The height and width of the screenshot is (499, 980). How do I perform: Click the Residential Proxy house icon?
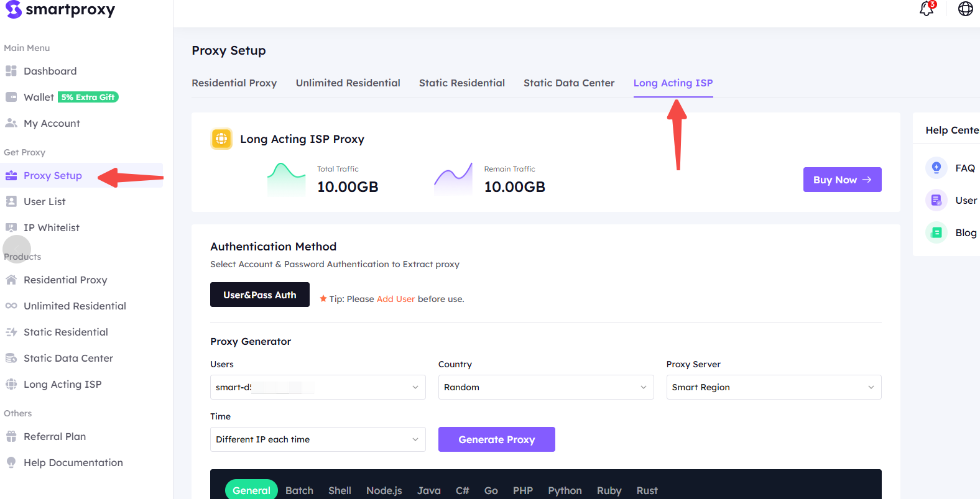pos(11,280)
